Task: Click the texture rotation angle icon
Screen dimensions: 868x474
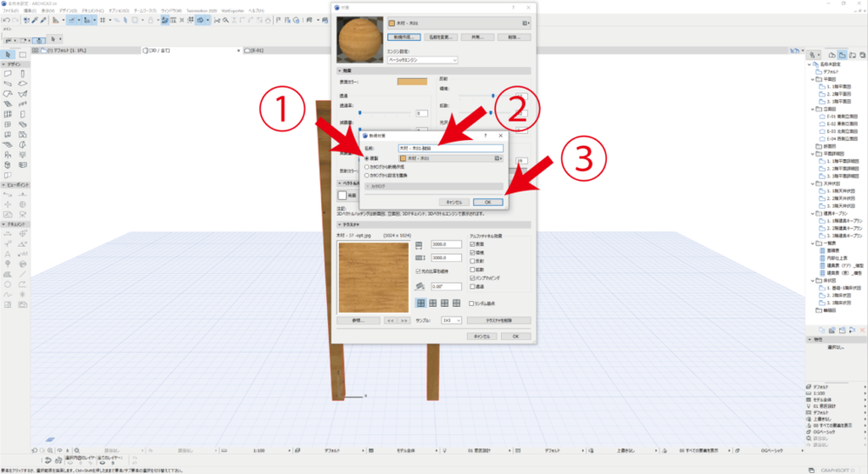Action: point(419,286)
